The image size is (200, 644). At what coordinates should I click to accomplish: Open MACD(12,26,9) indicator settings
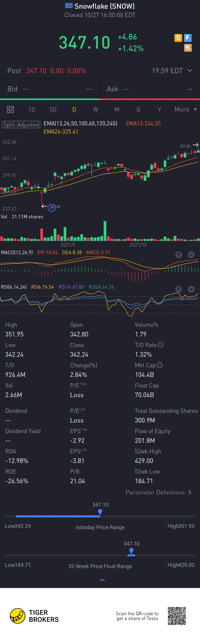[17, 252]
